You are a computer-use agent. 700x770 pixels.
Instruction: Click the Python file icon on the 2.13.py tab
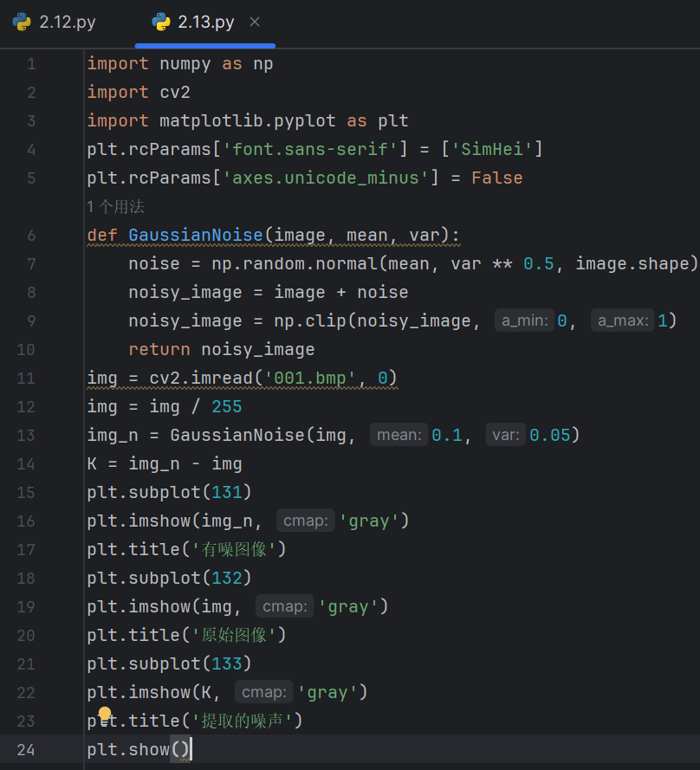pyautogui.click(x=160, y=23)
